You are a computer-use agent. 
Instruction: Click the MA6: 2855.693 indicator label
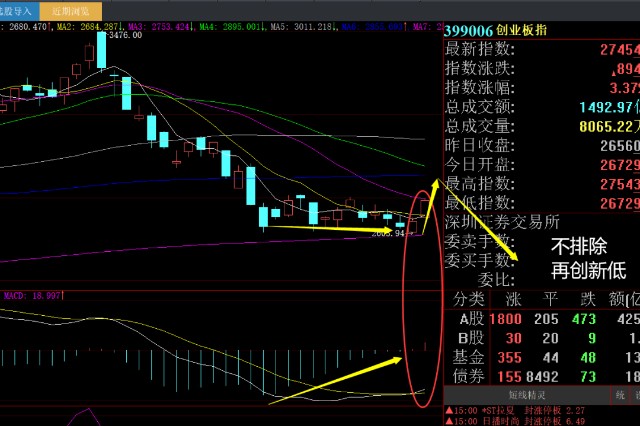(374, 27)
